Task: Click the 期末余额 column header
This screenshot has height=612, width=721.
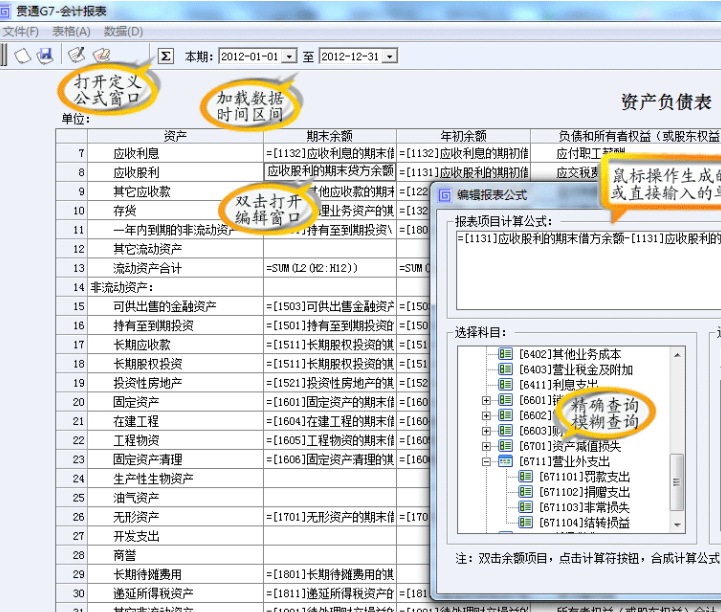Action: (330, 136)
